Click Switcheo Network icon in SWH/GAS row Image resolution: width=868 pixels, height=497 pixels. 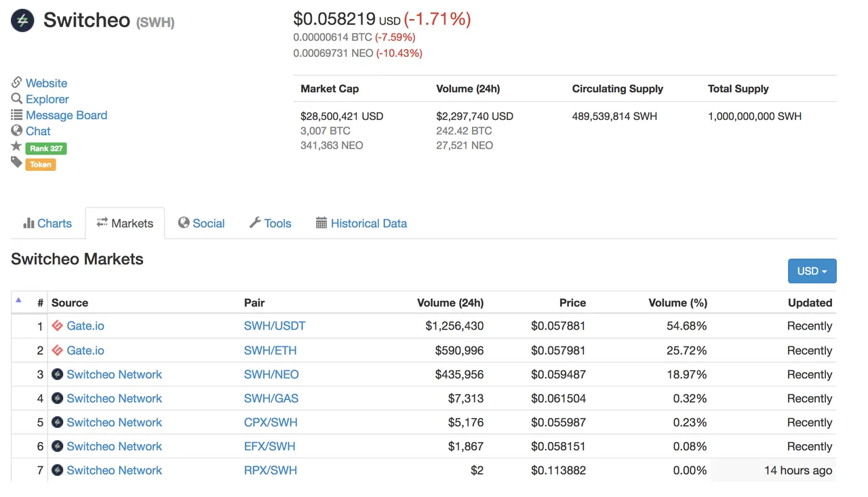[58, 399]
